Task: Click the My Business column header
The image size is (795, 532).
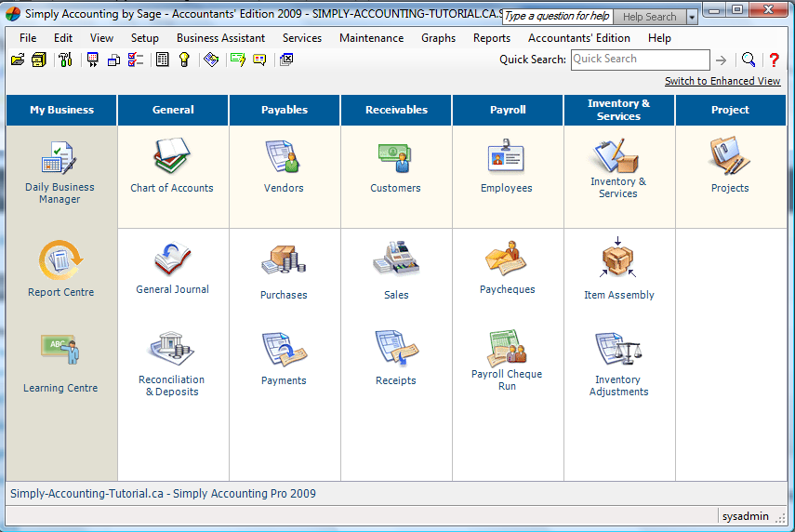Action: 61,110
